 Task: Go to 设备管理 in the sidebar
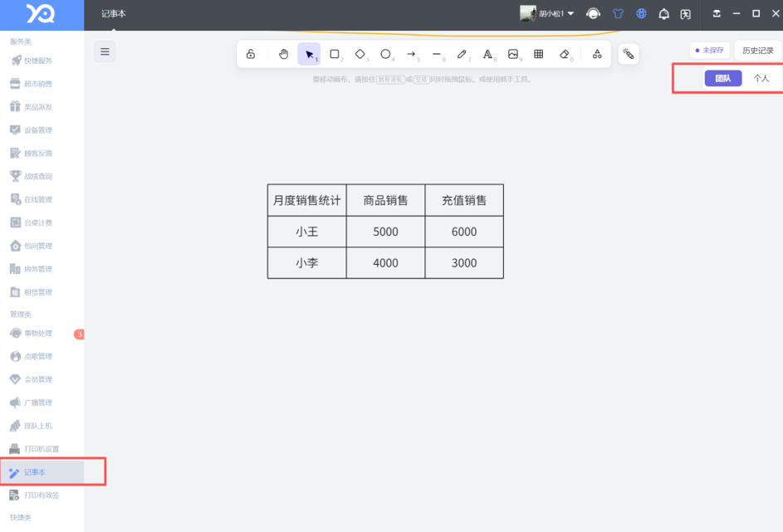click(x=42, y=129)
